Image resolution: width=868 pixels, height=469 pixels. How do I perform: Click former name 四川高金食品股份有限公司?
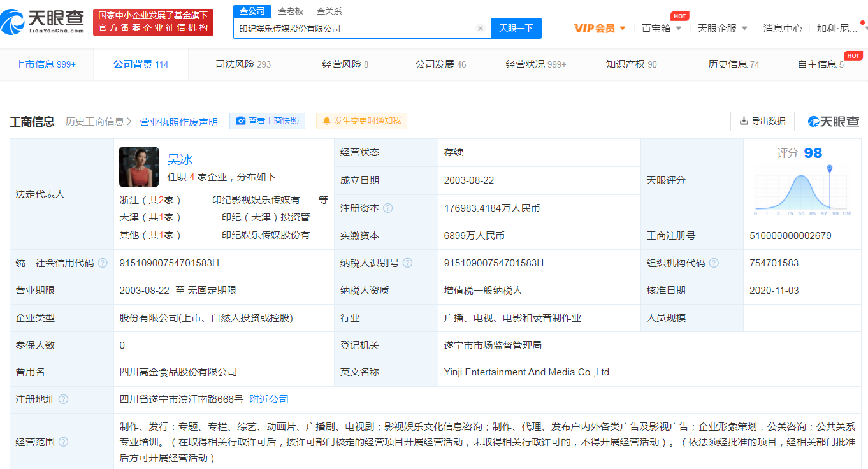[178, 372]
